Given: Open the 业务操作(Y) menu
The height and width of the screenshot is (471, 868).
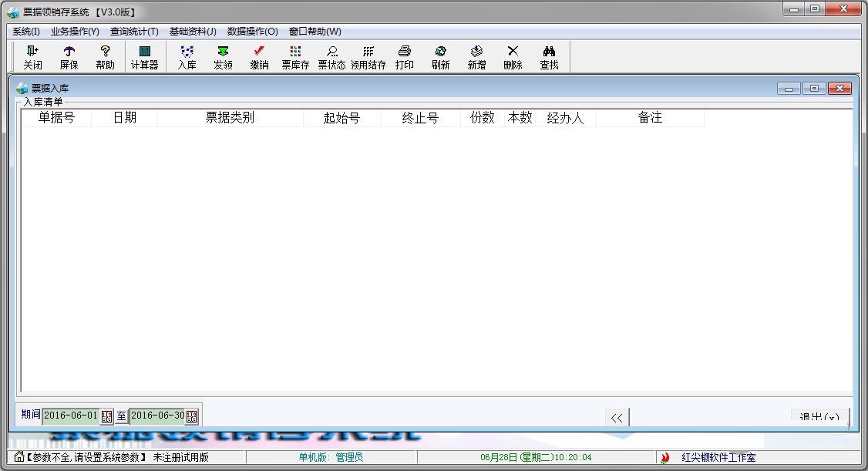Looking at the screenshot, I should (73, 32).
